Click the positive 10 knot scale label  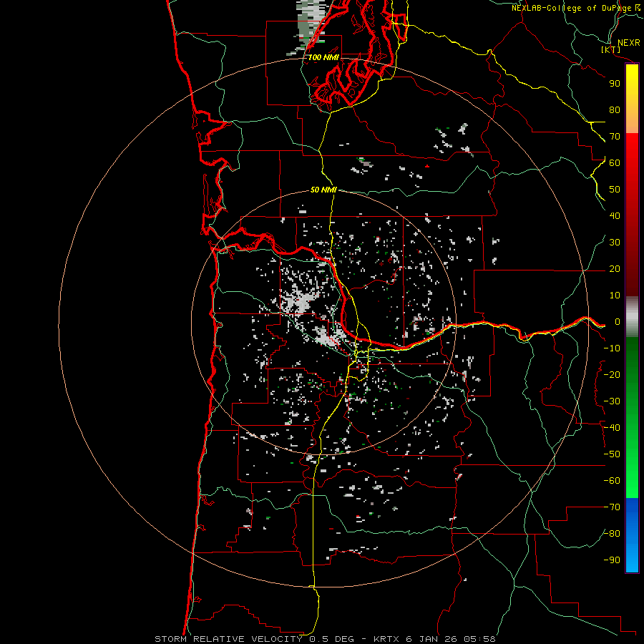pyautogui.click(x=615, y=296)
